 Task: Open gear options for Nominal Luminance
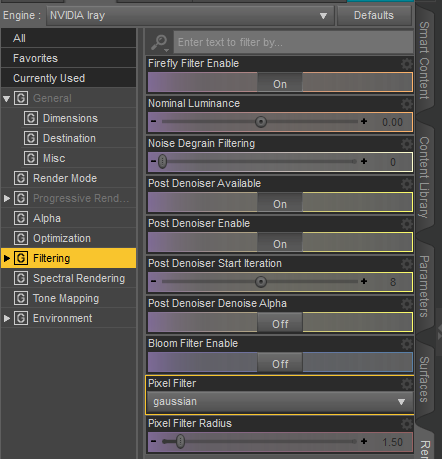tap(406, 104)
